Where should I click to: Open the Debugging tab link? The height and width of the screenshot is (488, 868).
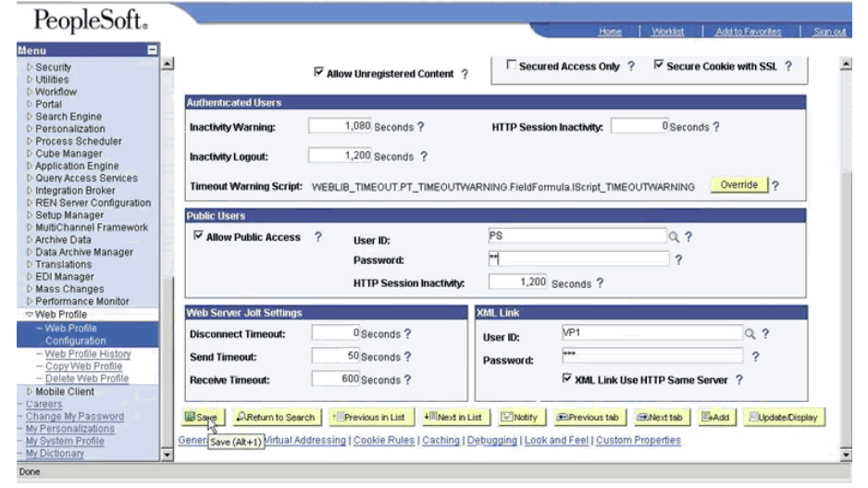[x=492, y=440]
